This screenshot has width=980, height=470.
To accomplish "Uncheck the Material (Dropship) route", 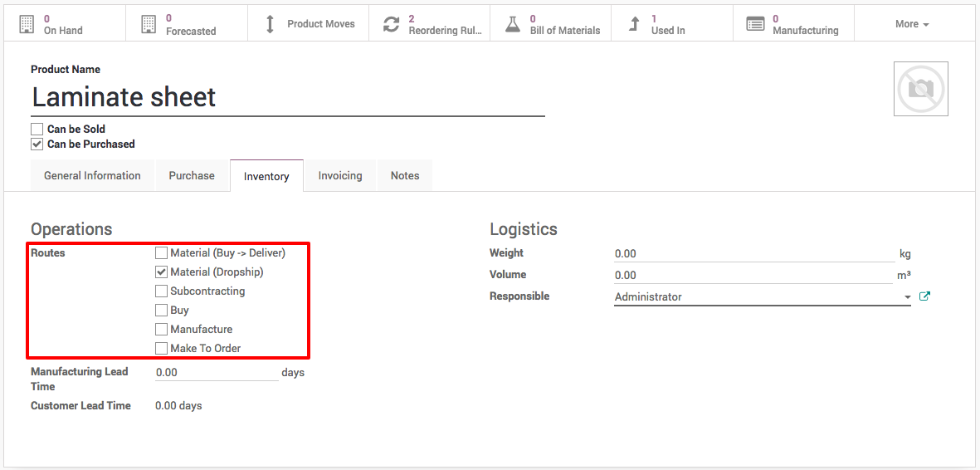I will (162, 272).
